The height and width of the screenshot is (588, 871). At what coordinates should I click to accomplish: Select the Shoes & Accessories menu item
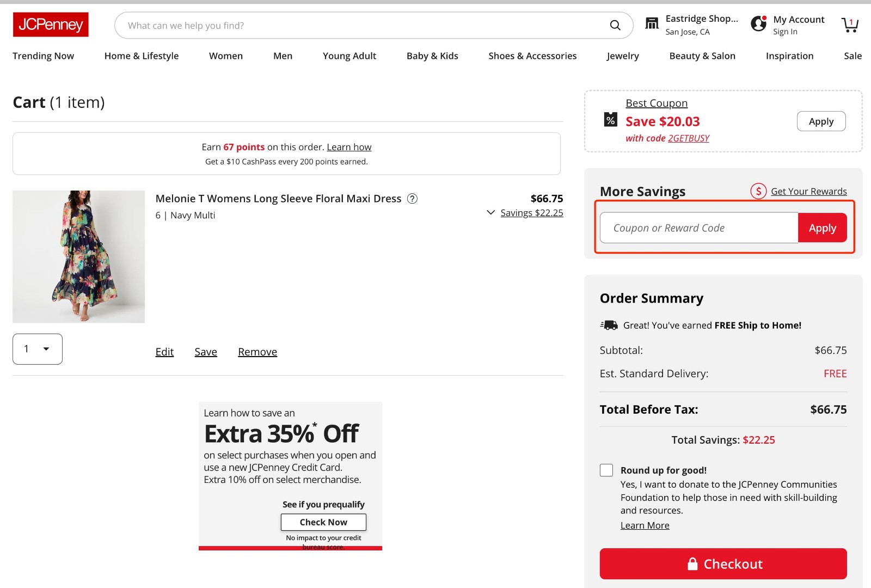click(x=532, y=56)
